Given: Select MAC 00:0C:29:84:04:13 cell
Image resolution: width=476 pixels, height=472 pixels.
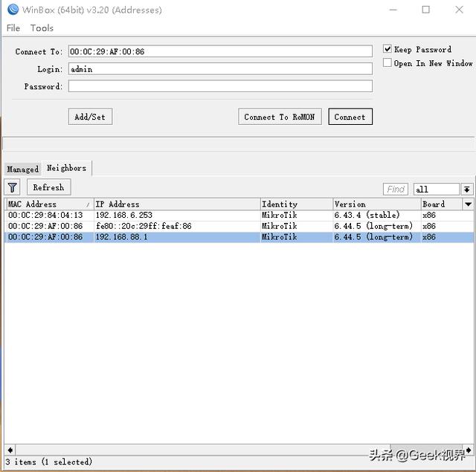Looking at the screenshot, I should pos(45,215).
